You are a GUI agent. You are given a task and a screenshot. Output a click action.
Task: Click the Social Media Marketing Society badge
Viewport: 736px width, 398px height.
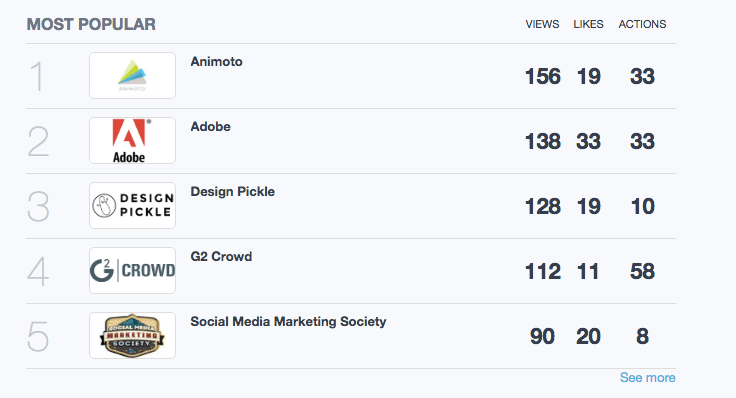pyautogui.click(x=132, y=336)
